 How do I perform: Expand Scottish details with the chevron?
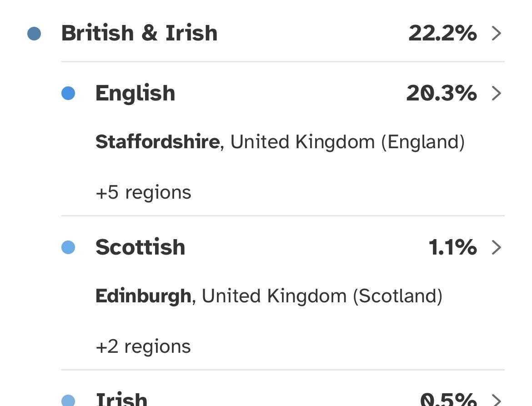(497, 247)
